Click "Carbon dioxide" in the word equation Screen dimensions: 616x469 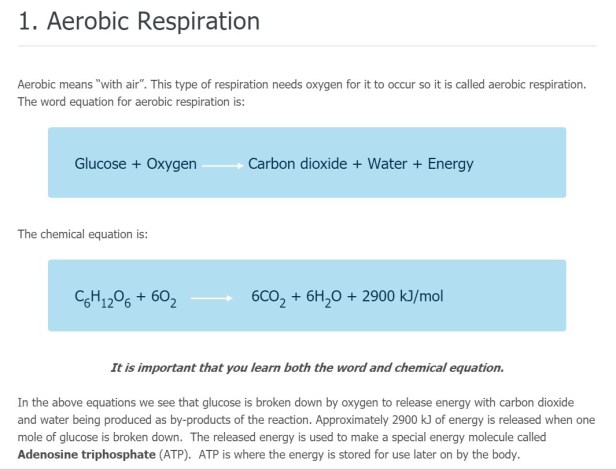pos(294,164)
